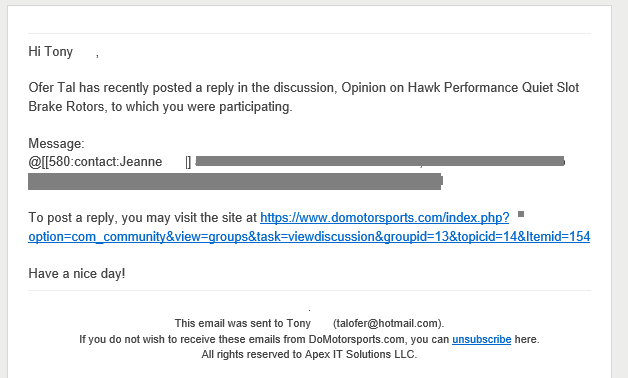This screenshot has width=628, height=378.
Task: Click the Have a nice day! text
Action: pos(77,273)
